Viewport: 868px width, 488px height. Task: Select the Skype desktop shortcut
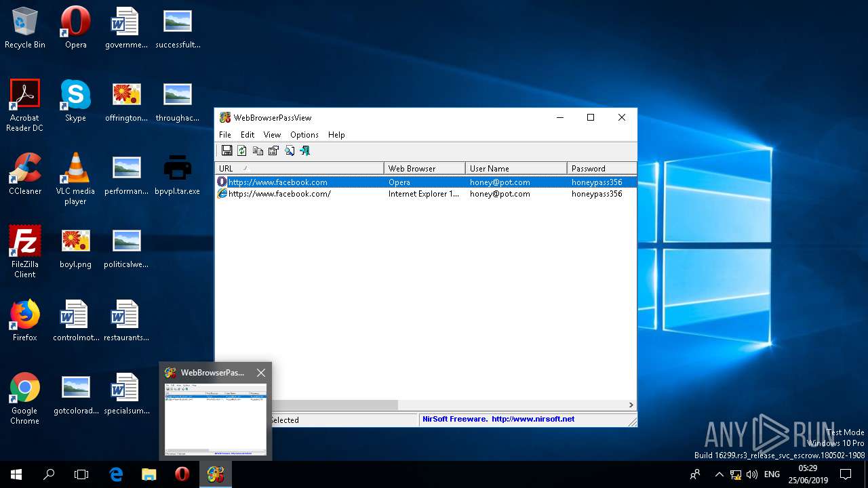[75, 101]
